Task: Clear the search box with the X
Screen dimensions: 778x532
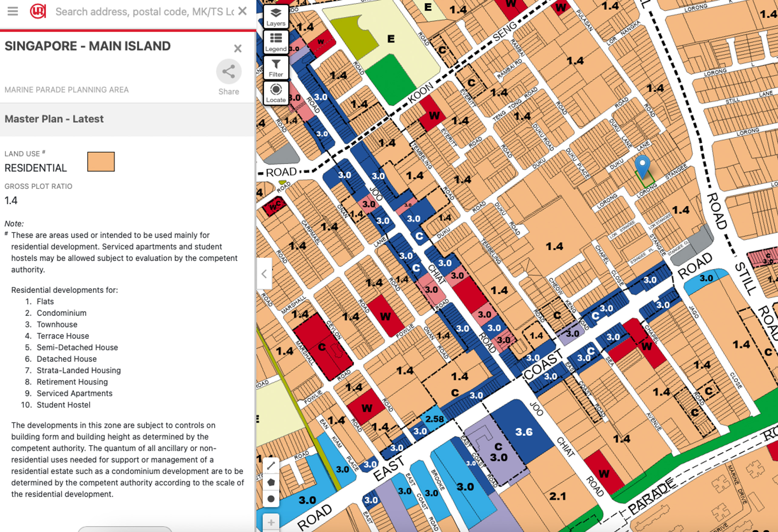Action: (x=242, y=12)
